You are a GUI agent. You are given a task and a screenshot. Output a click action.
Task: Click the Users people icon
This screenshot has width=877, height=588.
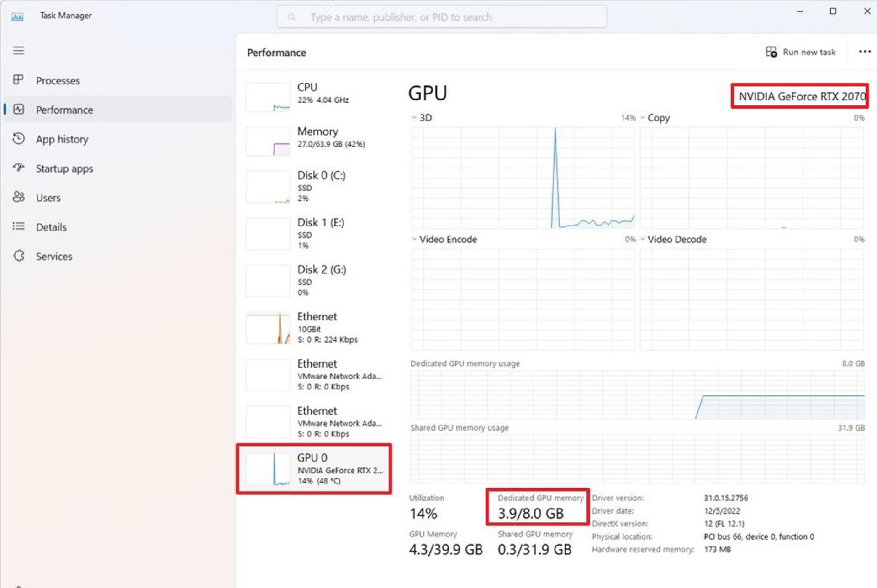click(18, 197)
